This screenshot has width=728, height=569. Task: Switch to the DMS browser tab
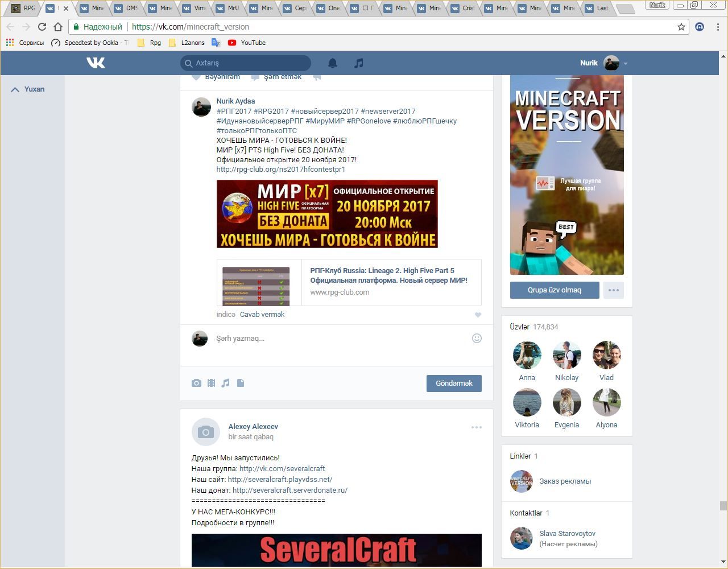[x=126, y=8]
